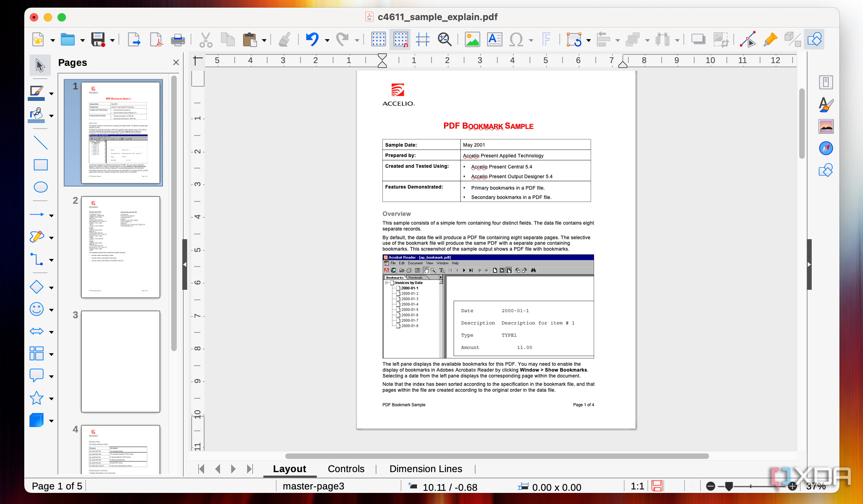
Task: Switch to Dimension Lines tab
Action: click(426, 469)
